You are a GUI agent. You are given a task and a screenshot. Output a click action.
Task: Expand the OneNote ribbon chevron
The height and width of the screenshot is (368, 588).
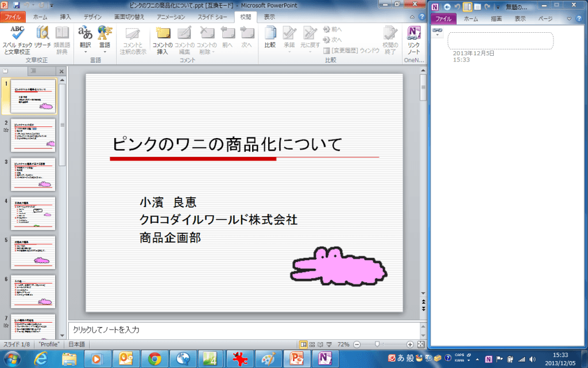coord(569,19)
